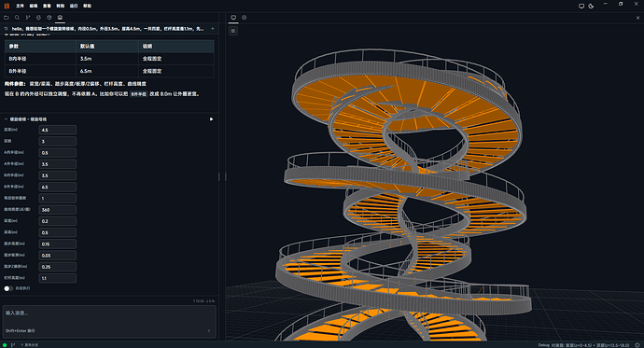Click the turns per floor field valued 1
Screen dimensions: 644x348
[x=58, y=198]
